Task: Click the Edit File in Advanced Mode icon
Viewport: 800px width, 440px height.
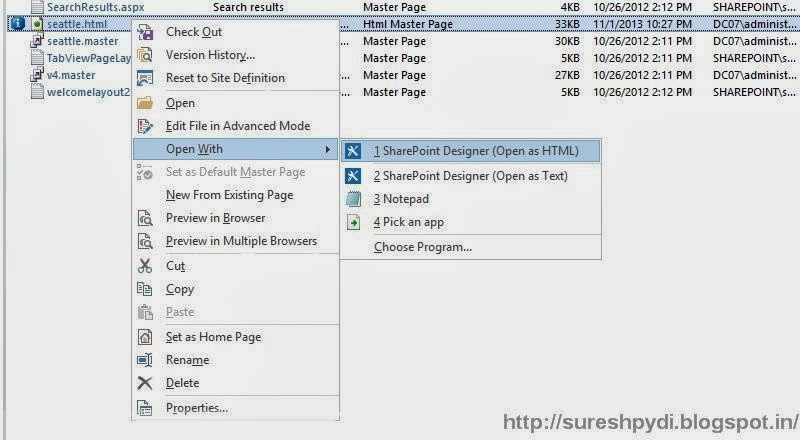Action: coord(145,126)
